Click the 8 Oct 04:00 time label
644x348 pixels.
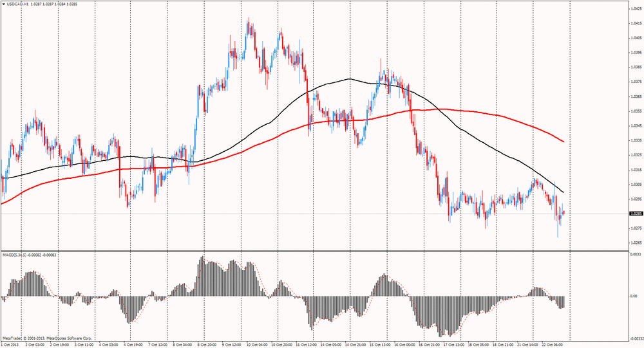click(182, 345)
